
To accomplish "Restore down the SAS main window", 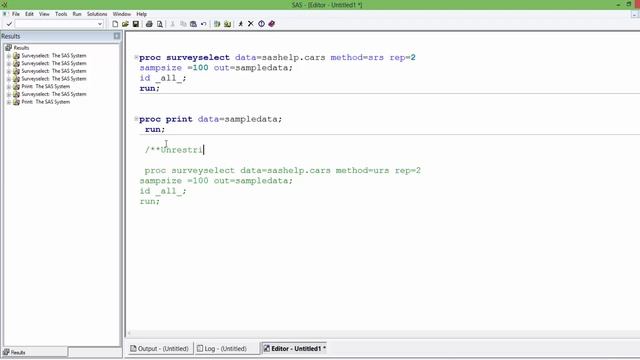I will pyautogui.click(x=629, y=4).
